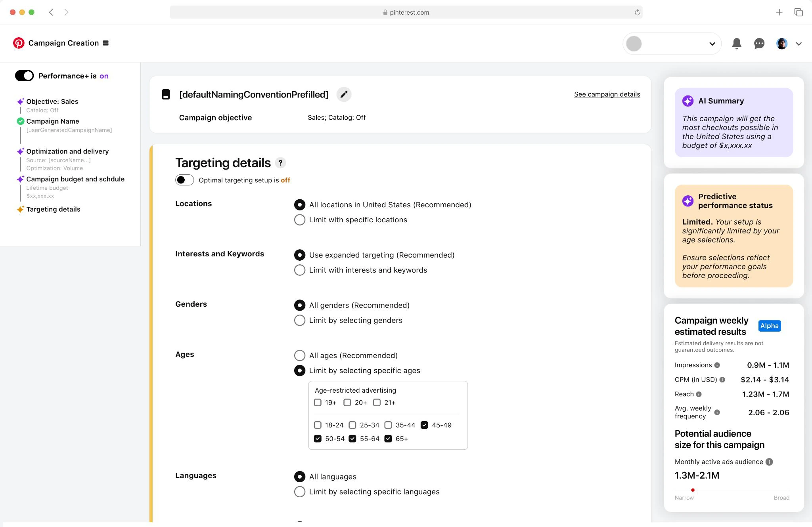Click the Avg. weekly frequency info icon
This screenshot has width=812, height=527.
pyautogui.click(x=717, y=412)
